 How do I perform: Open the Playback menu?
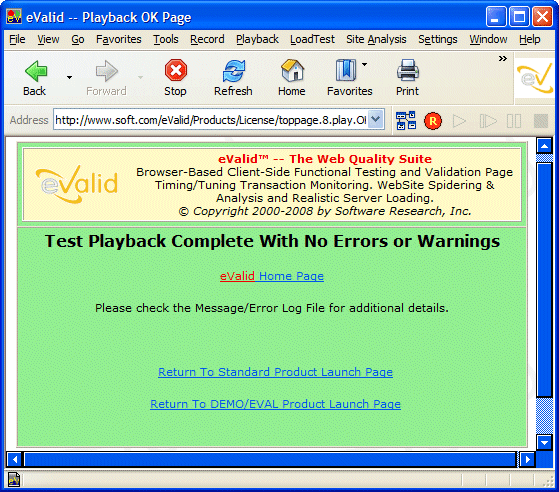tap(257, 39)
